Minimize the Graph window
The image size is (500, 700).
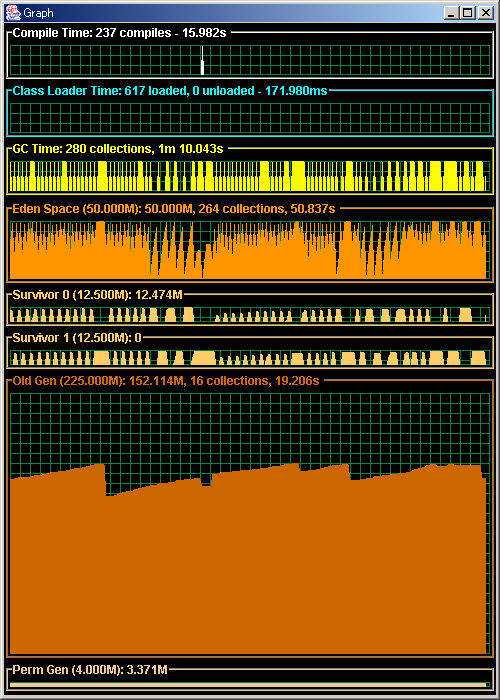(451, 13)
